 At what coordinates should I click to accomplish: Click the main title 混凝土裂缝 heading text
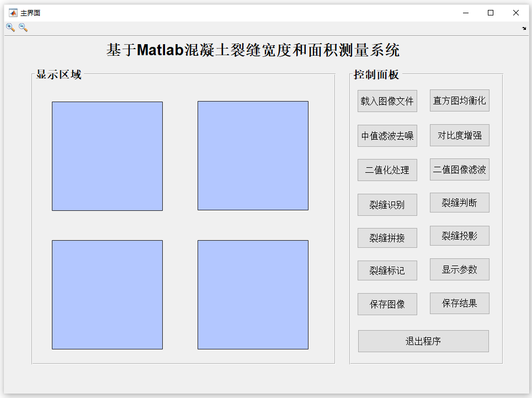point(253,50)
